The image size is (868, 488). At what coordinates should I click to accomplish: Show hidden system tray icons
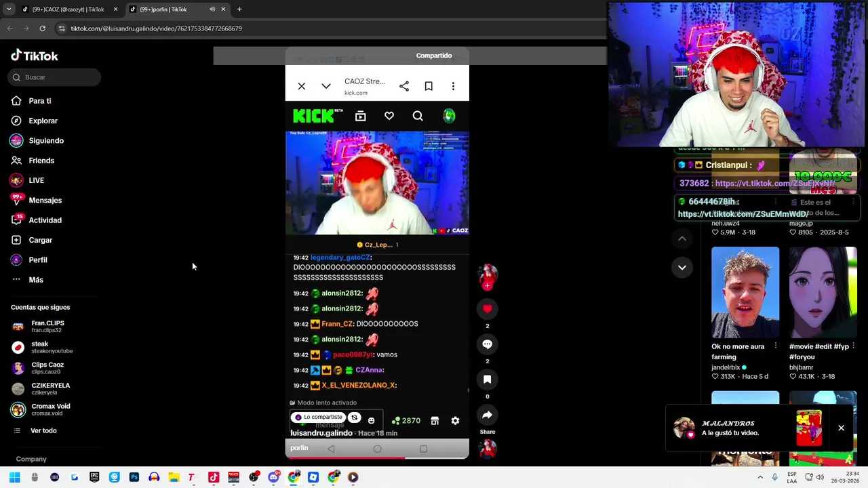[x=760, y=477]
